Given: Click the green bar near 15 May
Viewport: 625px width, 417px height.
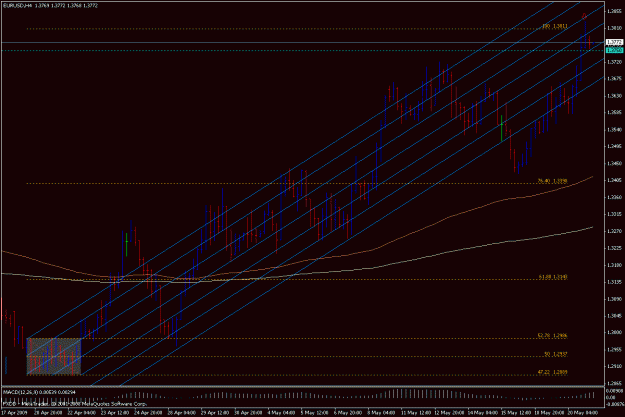Looking at the screenshot, I should pos(501,128).
